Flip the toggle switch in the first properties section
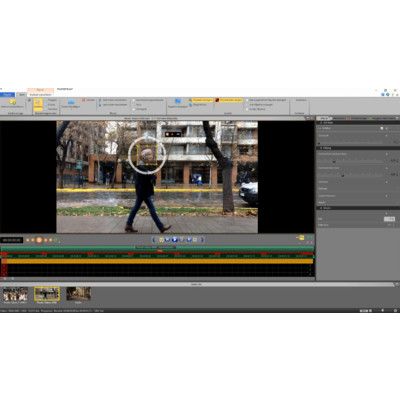The height and width of the screenshot is (400, 400). point(383,128)
